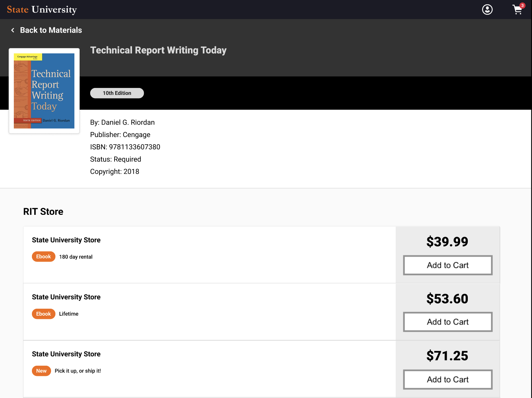Add the $71.25 new book to cart
Screen dimensions: 532x398
(x=448, y=380)
